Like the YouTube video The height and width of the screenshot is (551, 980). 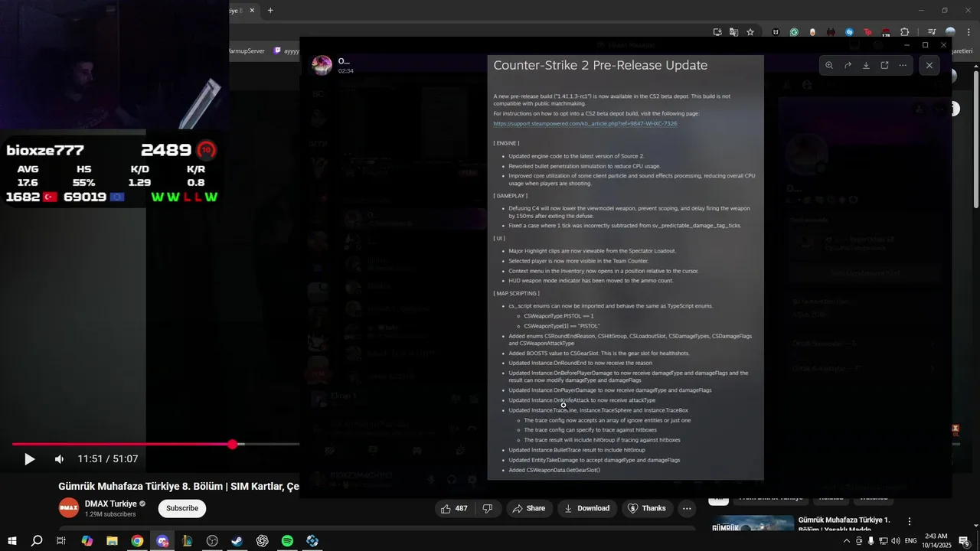click(x=453, y=508)
